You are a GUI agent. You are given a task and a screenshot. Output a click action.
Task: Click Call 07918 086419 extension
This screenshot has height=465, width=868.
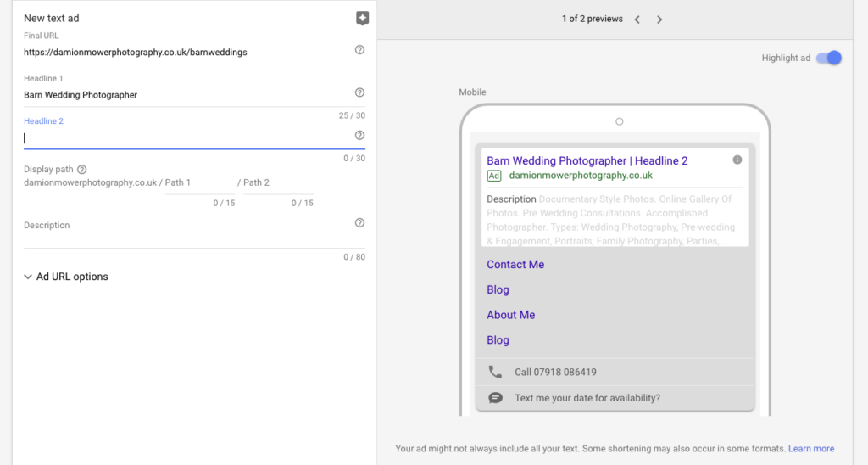click(555, 373)
